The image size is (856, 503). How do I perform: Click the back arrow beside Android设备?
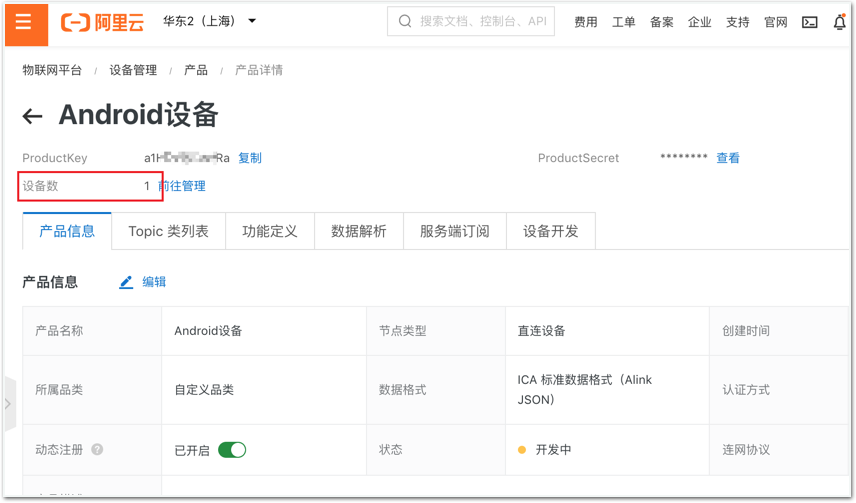pos(33,116)
